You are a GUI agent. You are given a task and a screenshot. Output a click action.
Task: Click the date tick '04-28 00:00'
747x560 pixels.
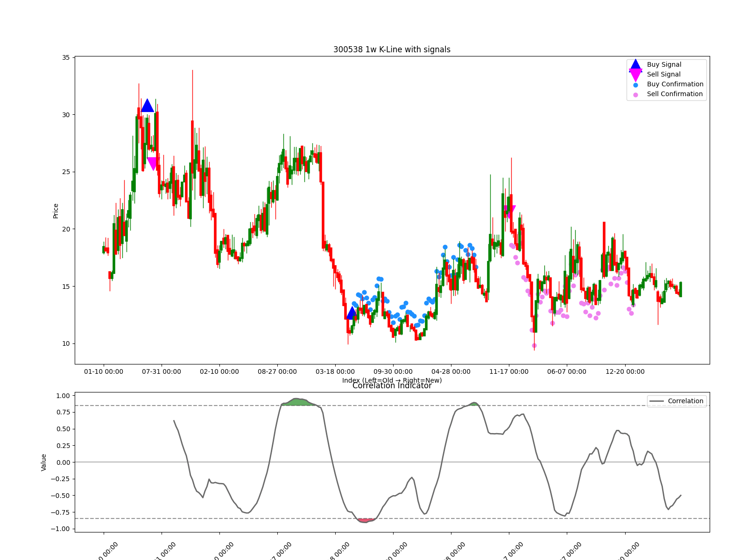pos(451,372)
